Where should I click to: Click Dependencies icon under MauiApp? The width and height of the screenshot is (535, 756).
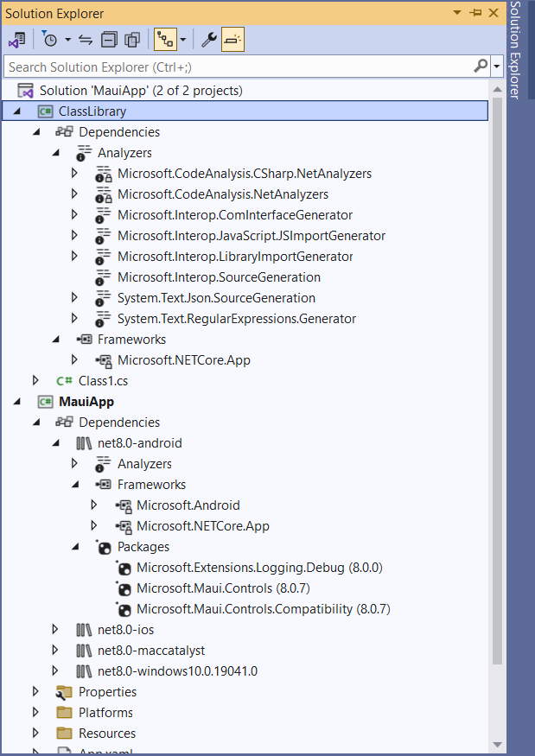(64, 422)
